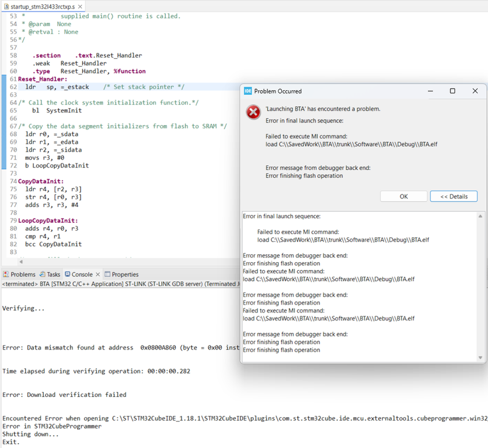The width and height of the screenshot is (488, 448).
Task: Click 'Time elapsed during verifying operation' console line
Action: pyautogui.click(x=96, y=372)
